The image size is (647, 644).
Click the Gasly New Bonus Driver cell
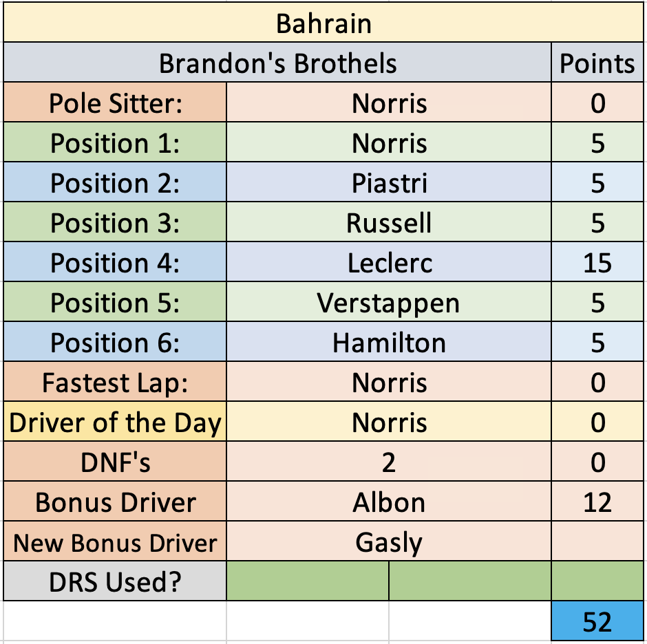(389, 541)
